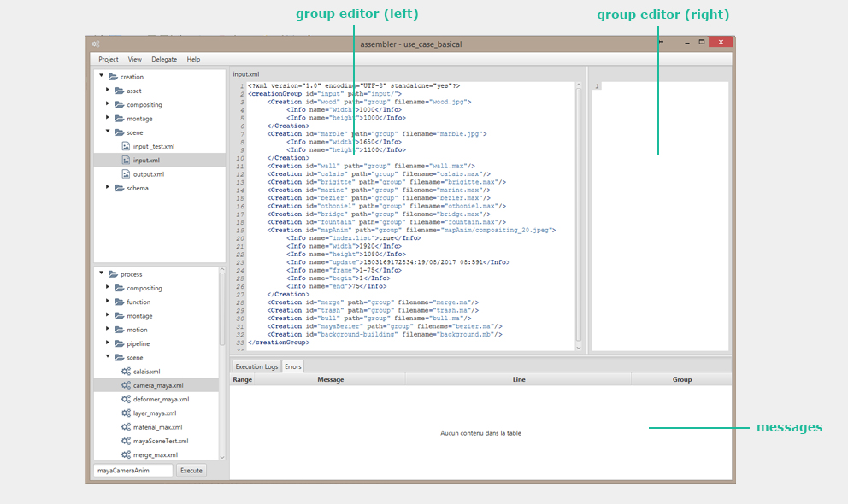Screen dimensions: 848x504
Task: Collapse the creation root node
Action: 101,76
